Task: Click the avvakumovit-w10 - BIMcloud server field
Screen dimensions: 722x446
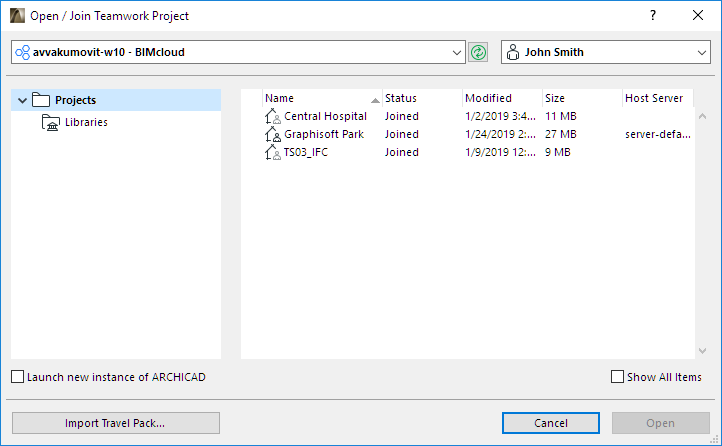Action: click(x=238, y=52)
